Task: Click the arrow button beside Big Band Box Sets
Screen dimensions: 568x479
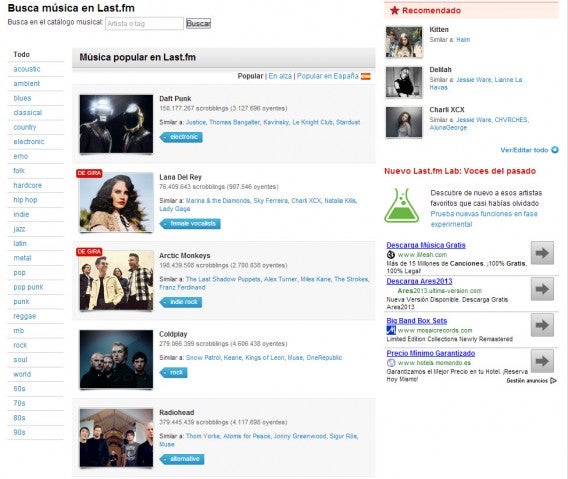Action: pos(542,325)
